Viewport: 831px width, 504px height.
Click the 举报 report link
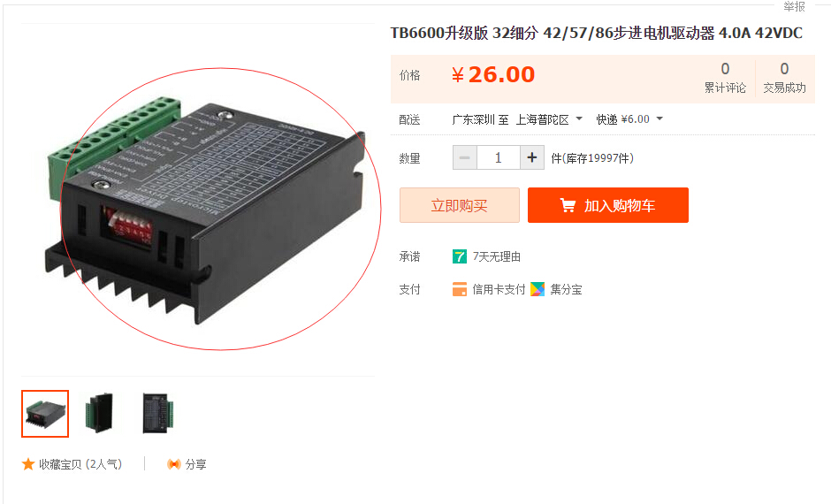[794, 6]
